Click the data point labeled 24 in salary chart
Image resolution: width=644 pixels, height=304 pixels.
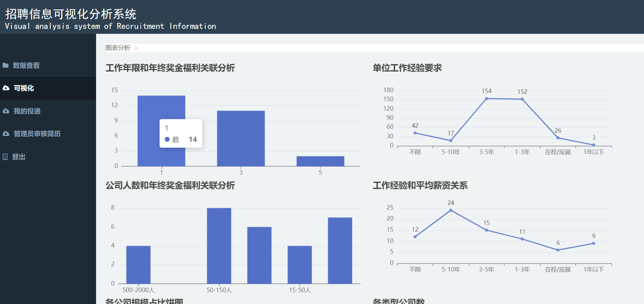[x=451, y=210]
